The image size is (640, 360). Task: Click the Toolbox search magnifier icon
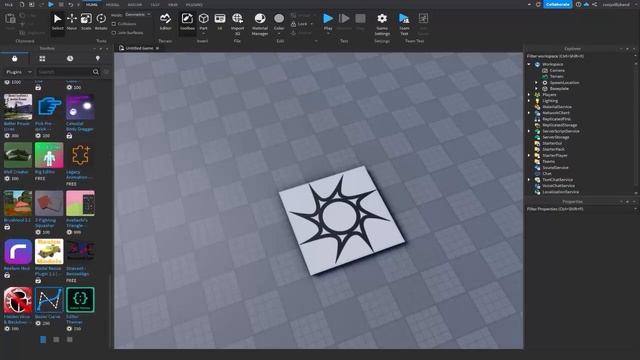pos(96,72)
